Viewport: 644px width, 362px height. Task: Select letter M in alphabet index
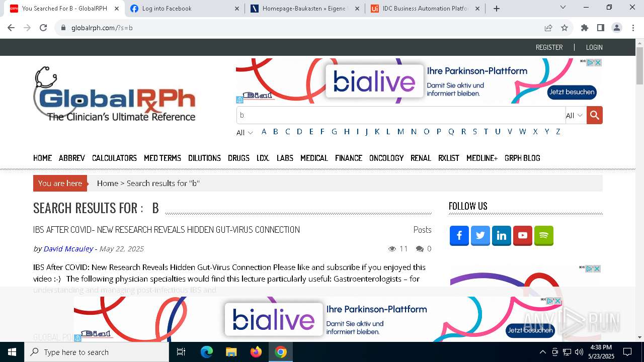[400, 132]
